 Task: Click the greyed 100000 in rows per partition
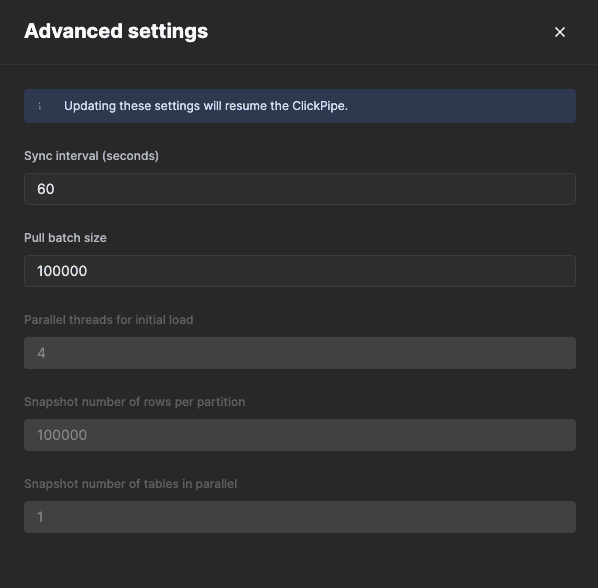pyautogui.click(x=62, y=435)
